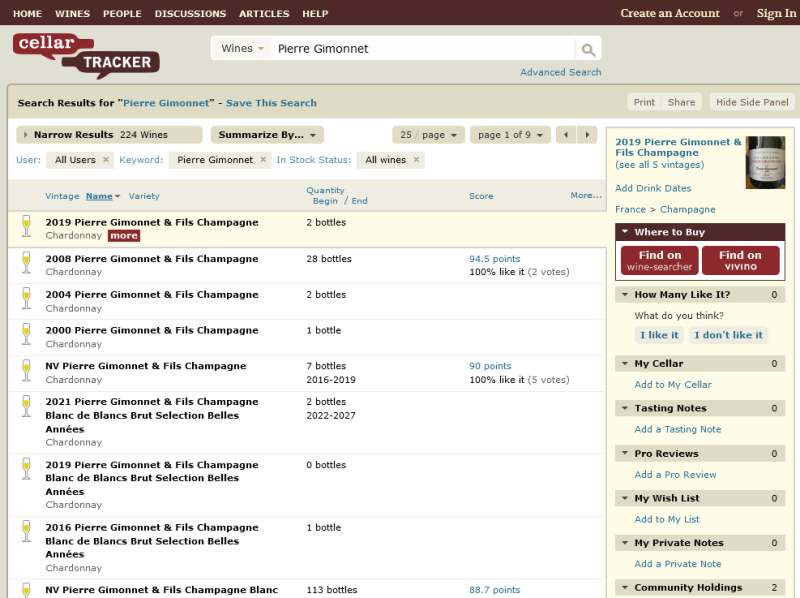The width and height of the screenshot is (800, 598).
Task: Click wine glass icon for 2021 Belles Années
Action: [26, 406]
